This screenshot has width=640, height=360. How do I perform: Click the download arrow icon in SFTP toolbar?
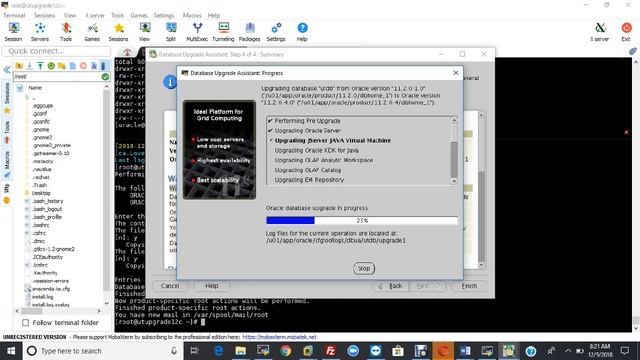(x=30, y=66)
